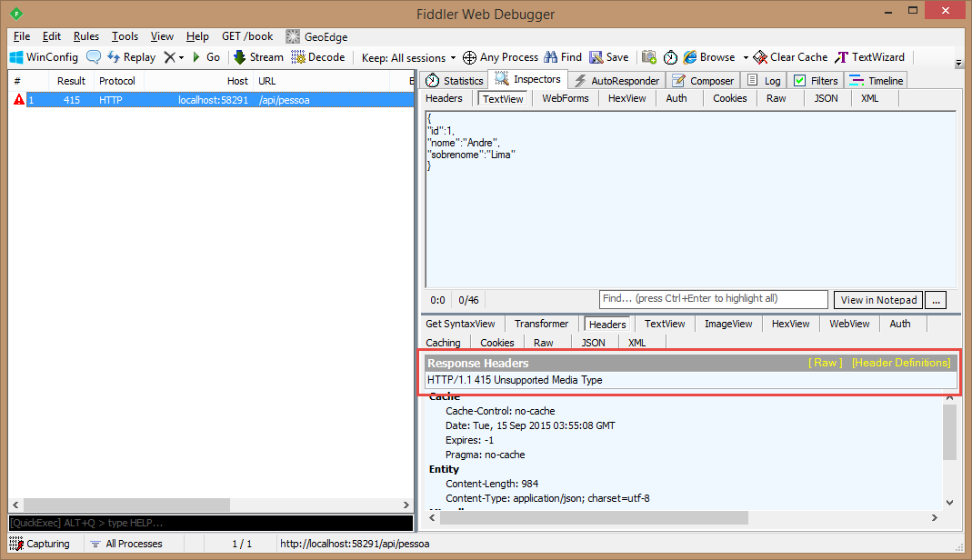Click the ellipsis button beside Notepad
972x560 pixels.
(x=936, y=300)
